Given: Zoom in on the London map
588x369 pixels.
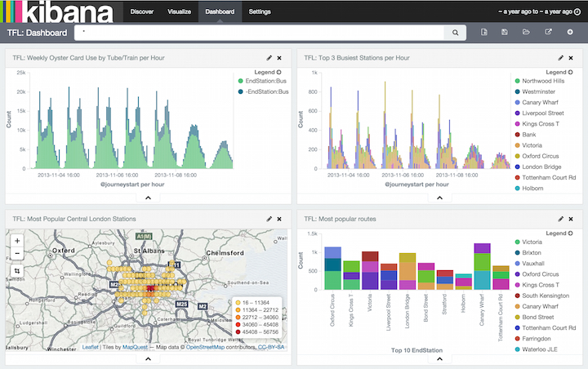Looking at the screenshot, I should pyautogui.click(x=17, y=241).
